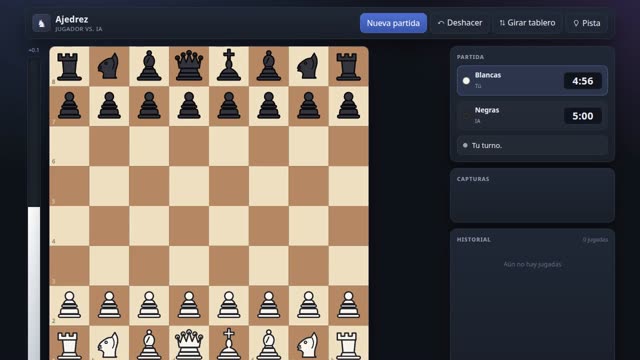
Task: Select the black bishop on c8
Action: click(149, 66)
